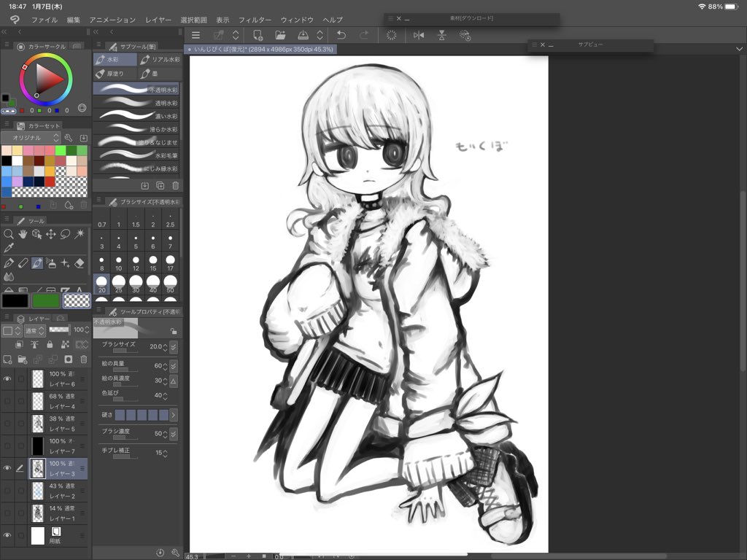Select the Pencil tool

click(23, 262)
